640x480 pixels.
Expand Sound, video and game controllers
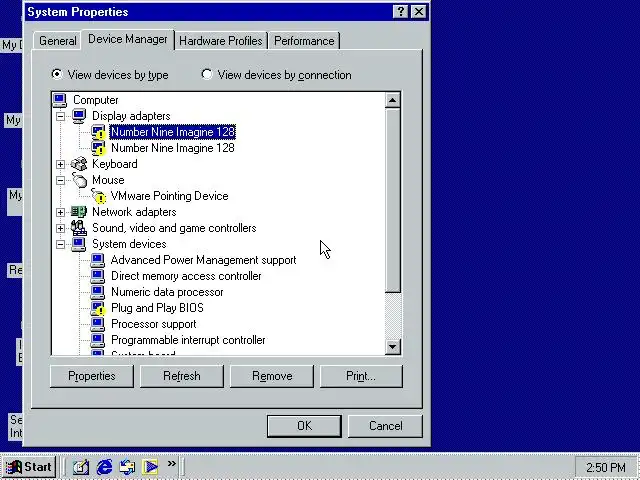(60, 228)
